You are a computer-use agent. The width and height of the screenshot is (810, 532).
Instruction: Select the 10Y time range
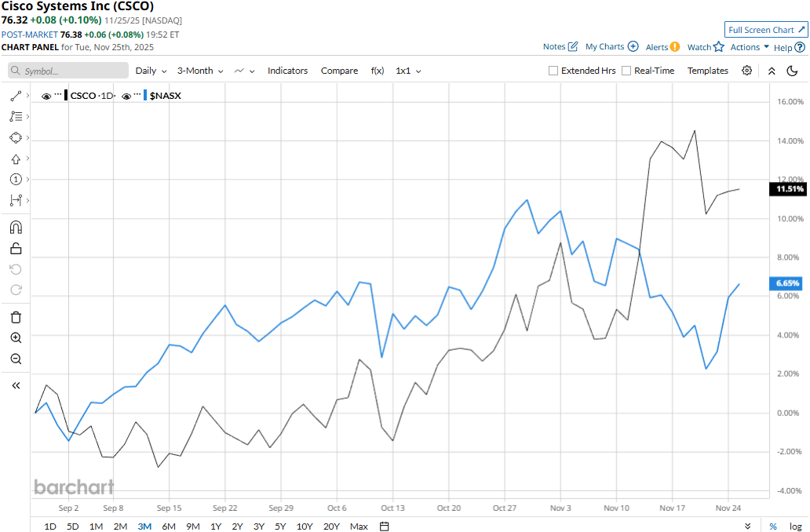[x=305, y=527]
